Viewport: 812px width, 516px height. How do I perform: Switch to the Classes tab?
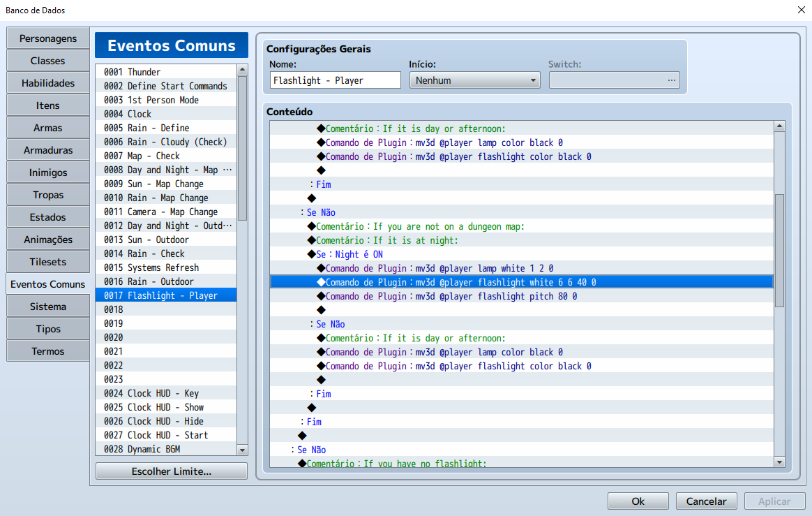coord(47,61)
